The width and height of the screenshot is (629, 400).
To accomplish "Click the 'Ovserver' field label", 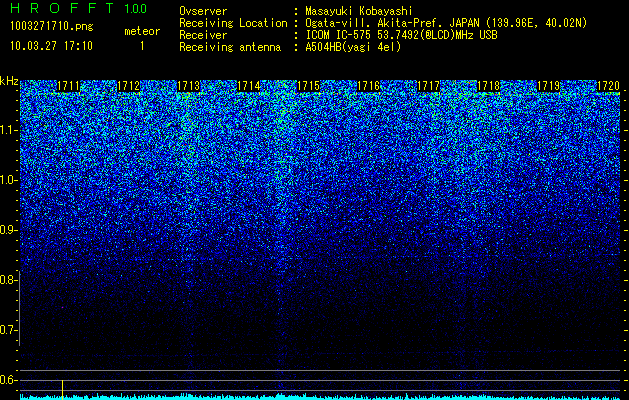I will (x=203, y=11).
